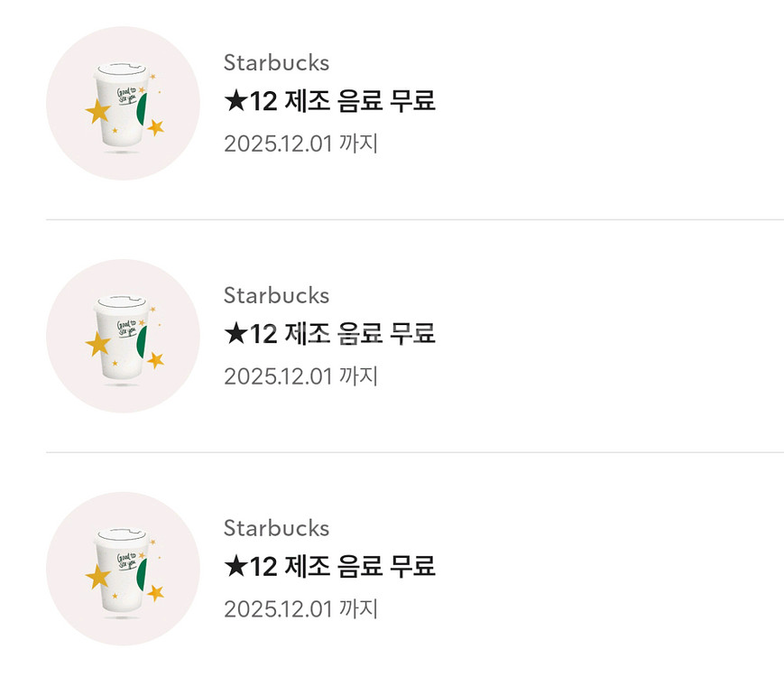Select the top coupon row
Screen dimensions: 784x677
tap(392, 104)
